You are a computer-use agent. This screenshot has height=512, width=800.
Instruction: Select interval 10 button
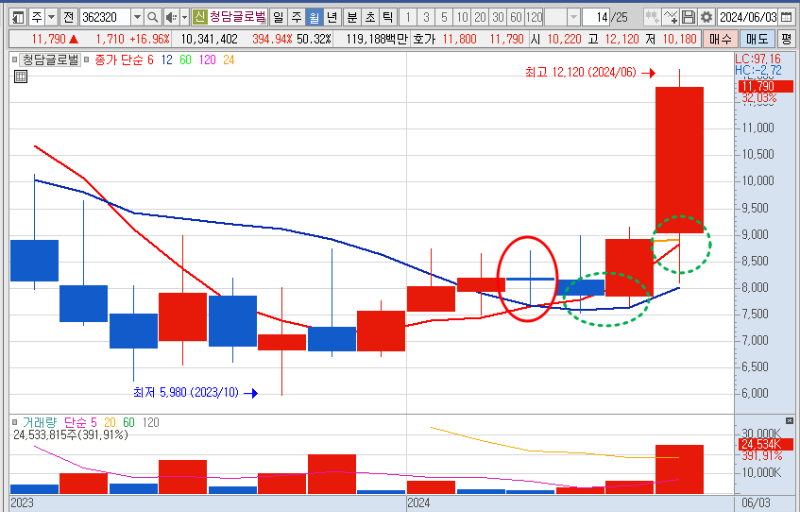point(462,17)
